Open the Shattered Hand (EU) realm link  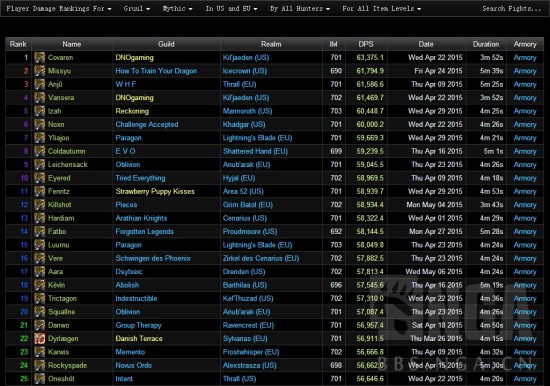tap(255, 151)
